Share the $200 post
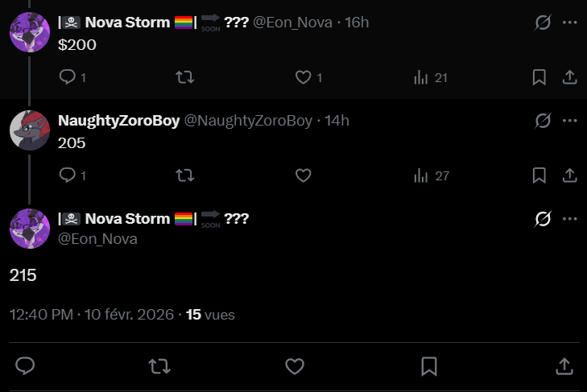 click(x=568, y=77)
